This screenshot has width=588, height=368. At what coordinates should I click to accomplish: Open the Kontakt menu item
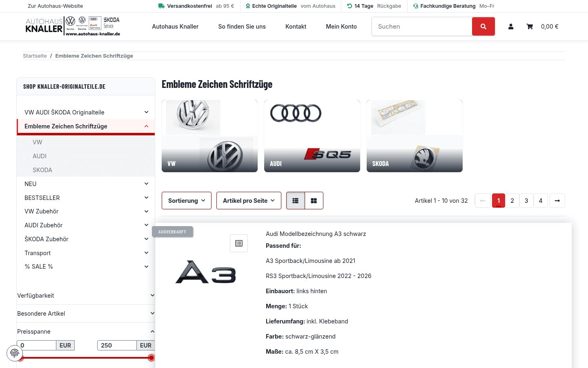point(296,27)
